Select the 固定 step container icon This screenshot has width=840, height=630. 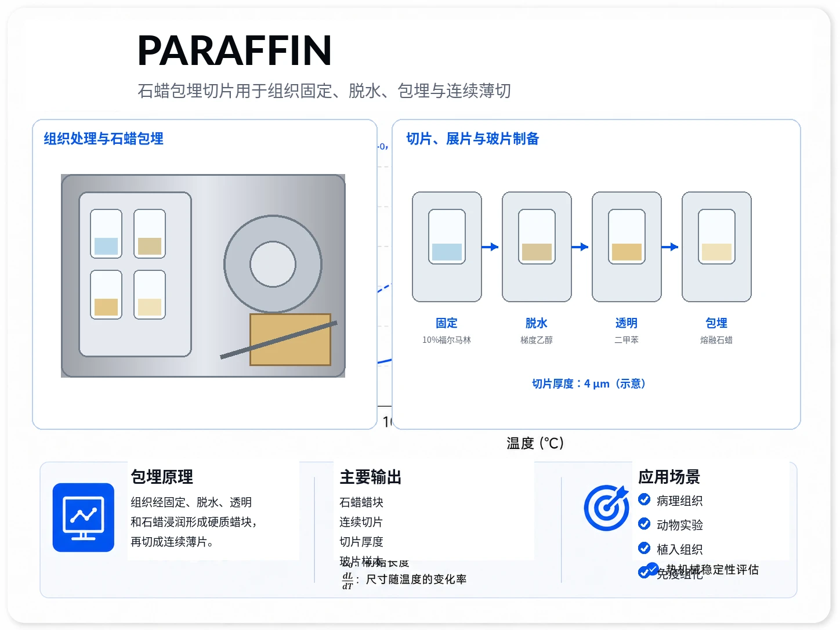(447, 247)
